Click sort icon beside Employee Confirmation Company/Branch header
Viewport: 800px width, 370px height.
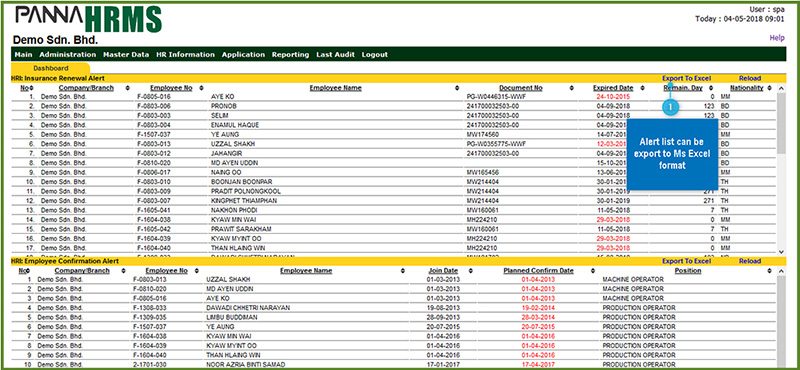point(123,270)
